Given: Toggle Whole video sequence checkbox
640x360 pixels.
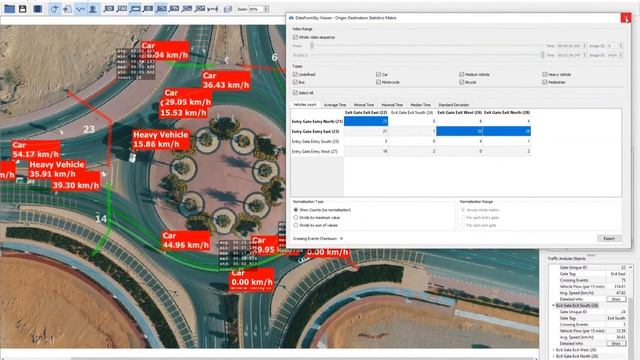Looking at the screenshot, I should pyautogui.click(x=295, y=37).
